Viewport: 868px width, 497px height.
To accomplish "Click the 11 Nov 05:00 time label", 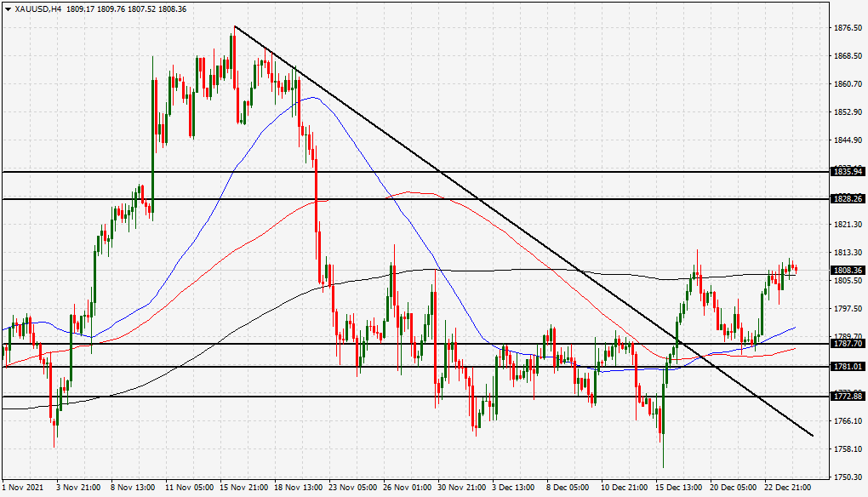I will [x=189, y=488].
